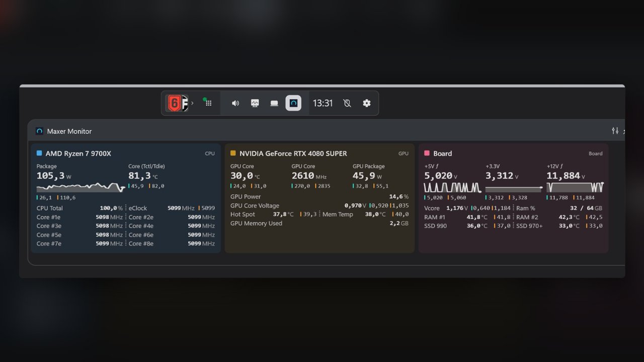This screenshot has width=644, height=362.
Task: Click the Core #1e frequency row
Action: tap(79, 217)
